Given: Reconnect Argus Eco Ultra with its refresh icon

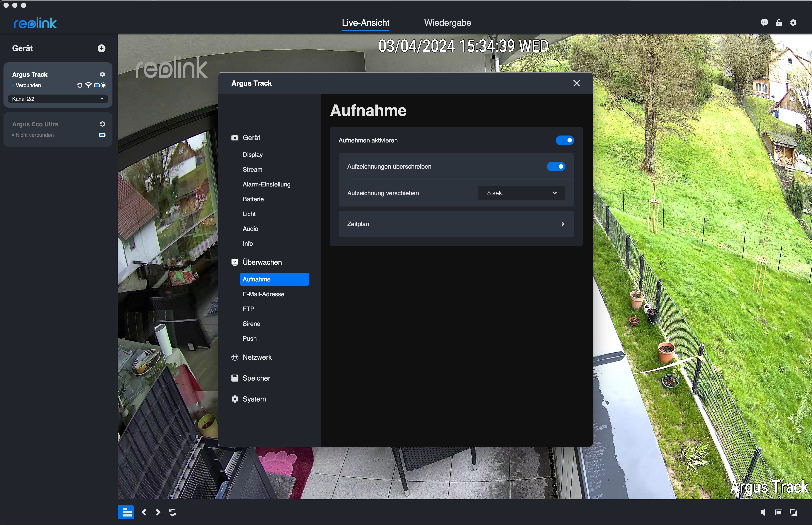Looking at the screenshot, I should pos(102,124).
